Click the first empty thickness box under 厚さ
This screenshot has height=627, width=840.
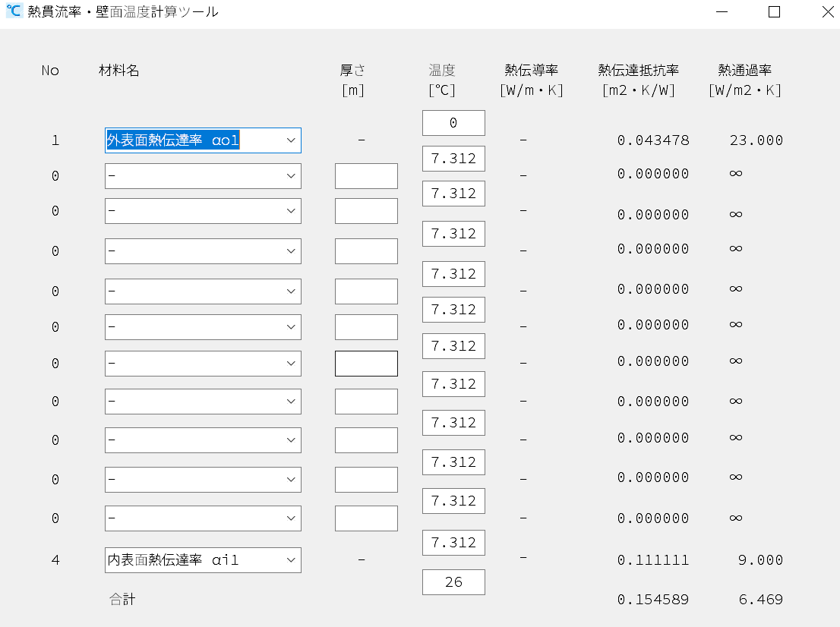[x=366, y=175]
